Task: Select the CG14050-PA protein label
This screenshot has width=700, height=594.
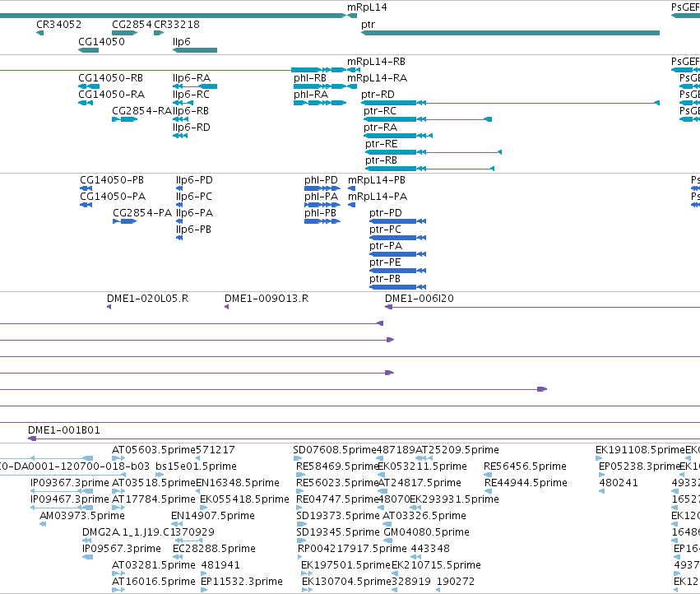Action: coord(113,197)
